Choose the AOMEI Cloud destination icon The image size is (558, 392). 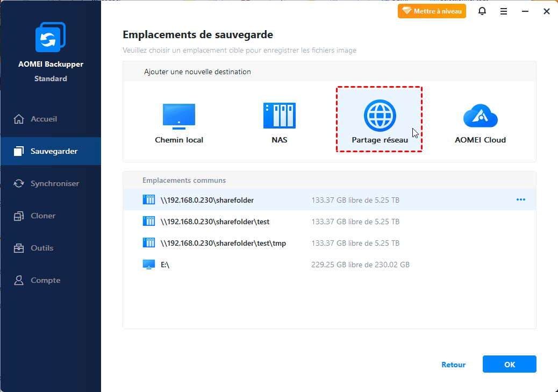tap(481, 116)
